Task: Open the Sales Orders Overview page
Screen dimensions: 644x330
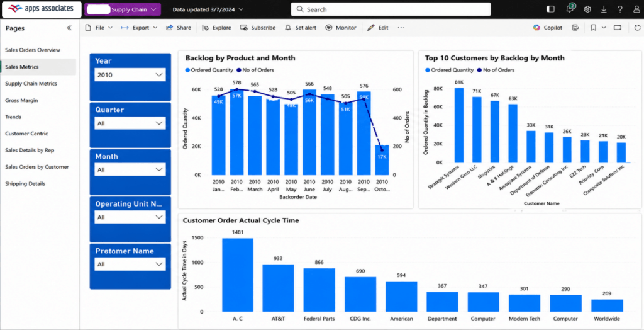Action: click(33, 50)
